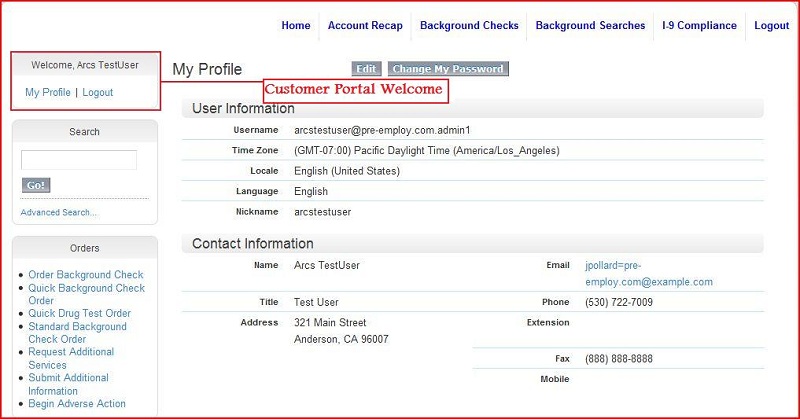The height and width of the screenshot is (419, 800).
Task: Click Logout link in welcome box
Action: point(98,92)
